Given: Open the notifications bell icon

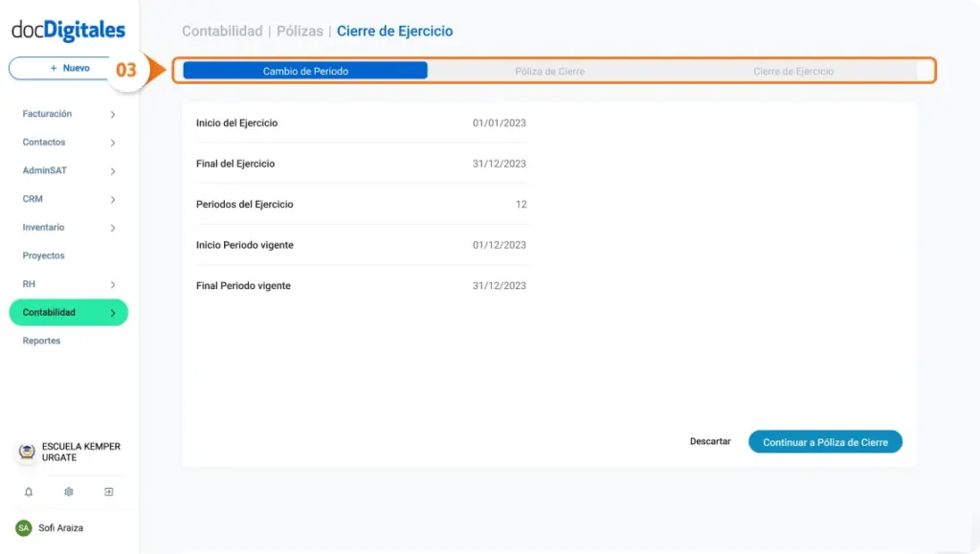Looking at the screenshot, I should click(28, 491).
